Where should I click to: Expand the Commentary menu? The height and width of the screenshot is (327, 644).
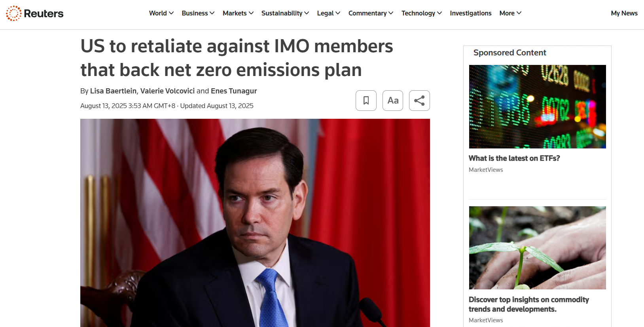371,13
